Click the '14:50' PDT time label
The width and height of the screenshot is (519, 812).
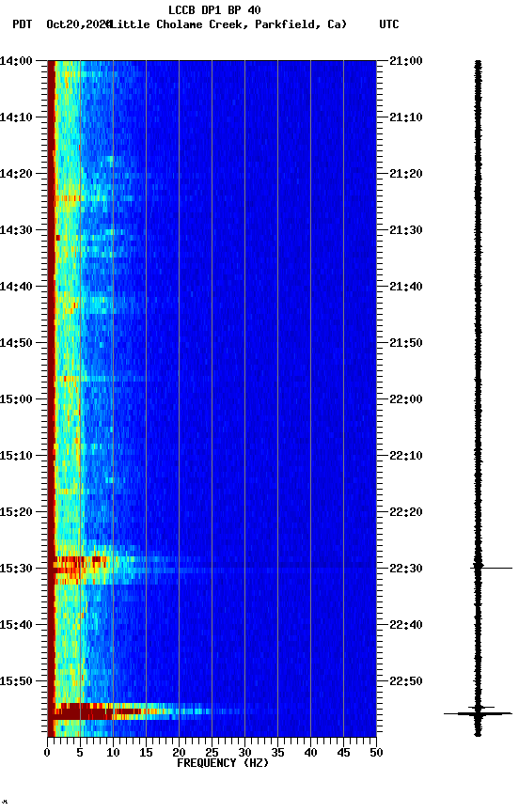tap(16, 343)
